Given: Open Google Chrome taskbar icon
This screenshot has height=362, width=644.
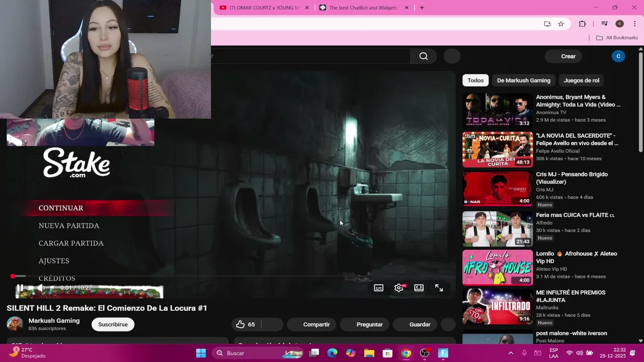Looking at the screenshot, I should 406,353.
